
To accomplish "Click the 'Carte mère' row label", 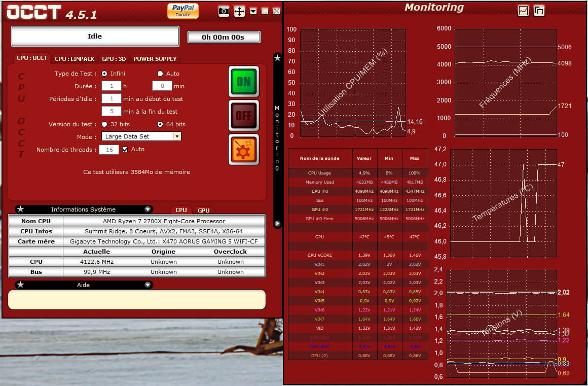I will 36,241.
